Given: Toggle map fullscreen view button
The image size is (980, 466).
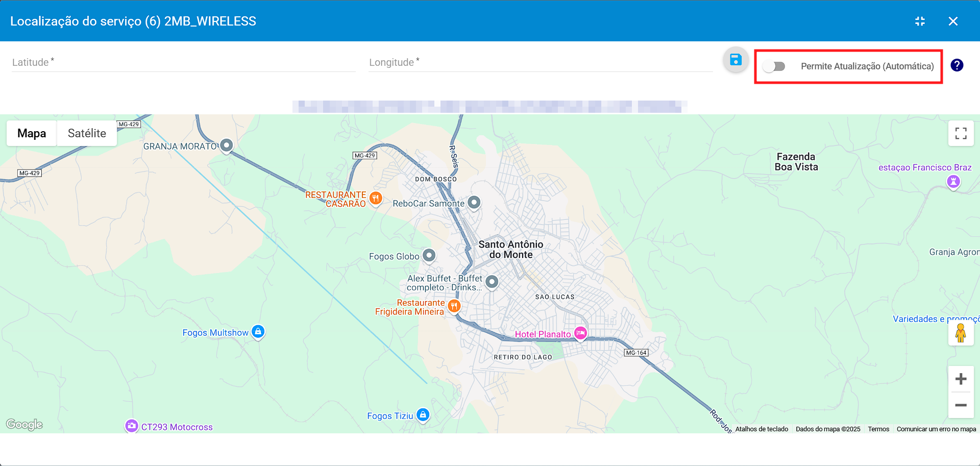Looking at the screenshot, I should 961,133.
